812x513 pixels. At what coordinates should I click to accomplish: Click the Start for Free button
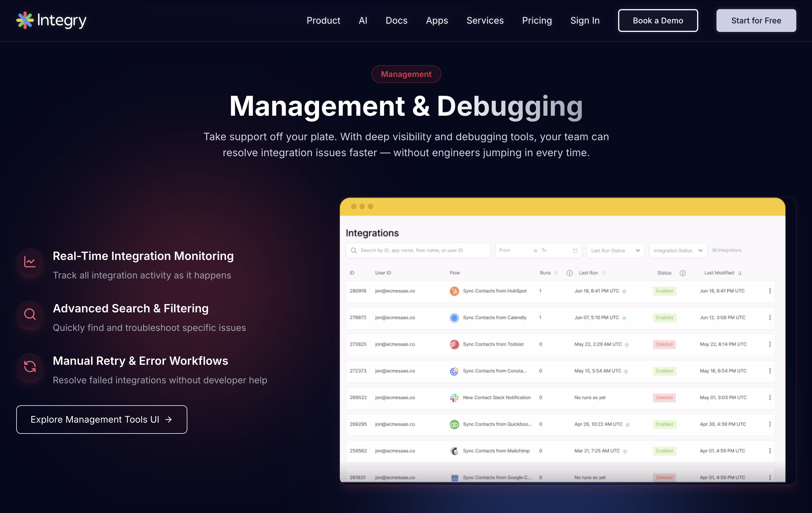pyautogui.click(x=756, y=21)
